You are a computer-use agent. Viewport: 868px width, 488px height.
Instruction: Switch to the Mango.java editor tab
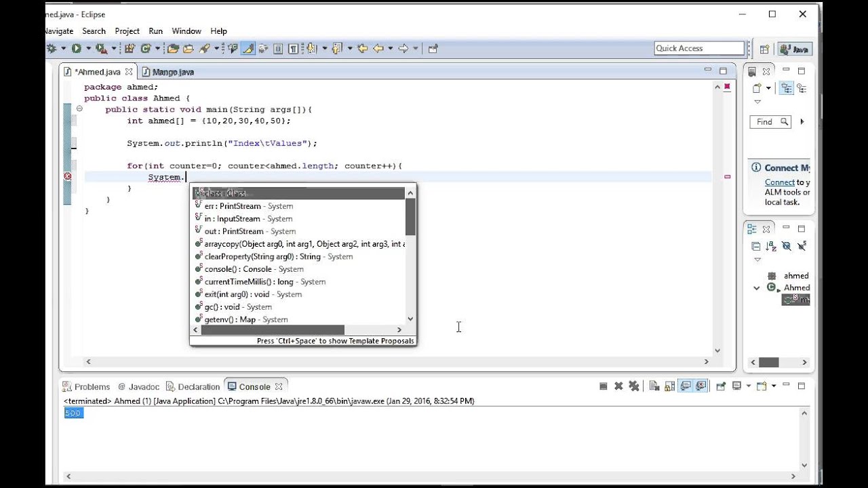tap(167, 72)
